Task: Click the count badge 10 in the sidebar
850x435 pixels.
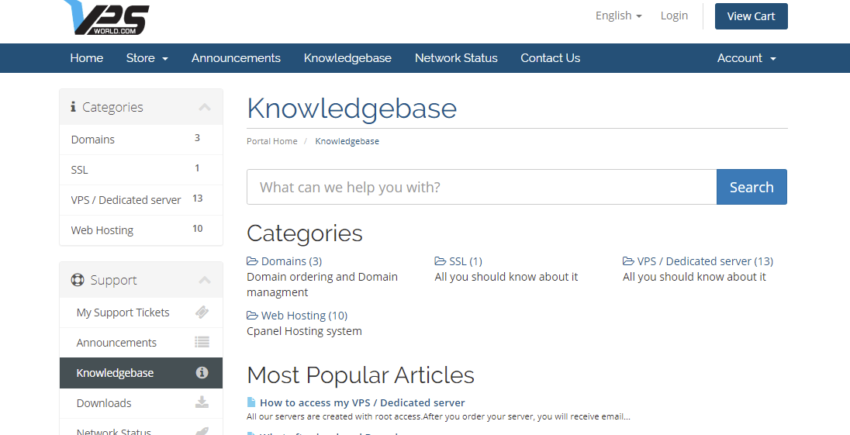Action: pos(197,229)
